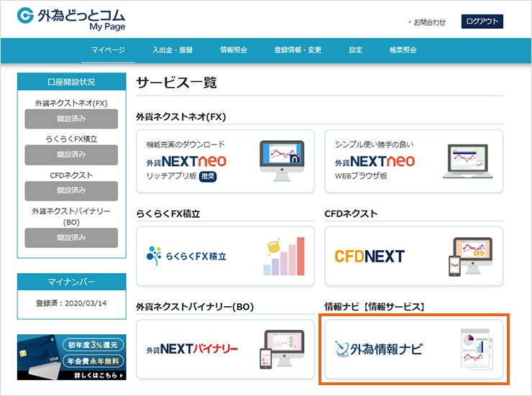This screenshot has height=396, width=532.
Task: Open the 入出金・振替 menu
Action: 172,50
